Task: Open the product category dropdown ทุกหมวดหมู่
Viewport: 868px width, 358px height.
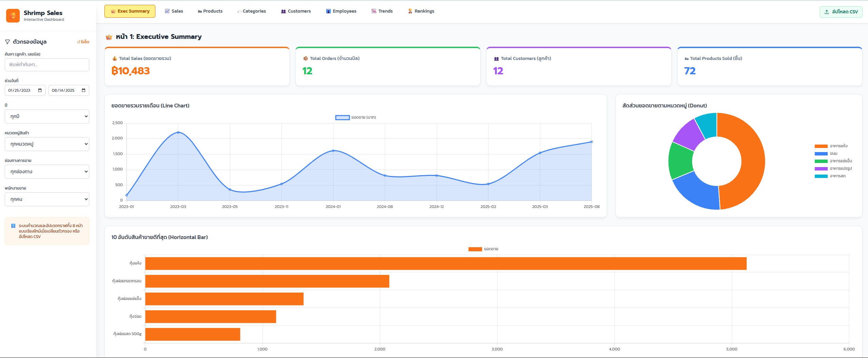Action: (x=47, y=144)
